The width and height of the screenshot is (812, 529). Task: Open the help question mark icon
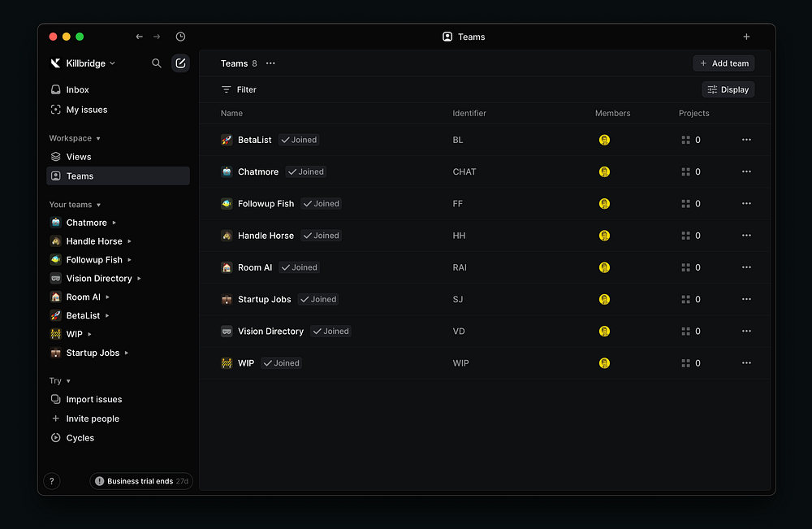pos(52,481)
